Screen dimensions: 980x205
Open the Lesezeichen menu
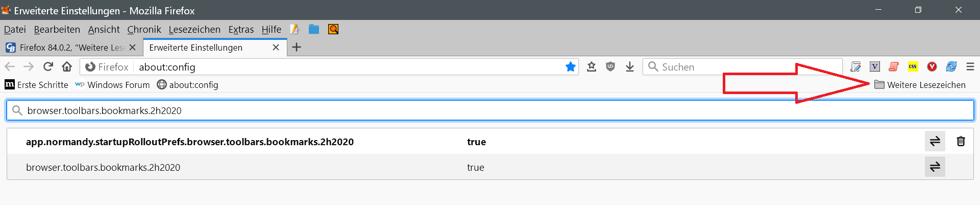click(x=194, y=30)
